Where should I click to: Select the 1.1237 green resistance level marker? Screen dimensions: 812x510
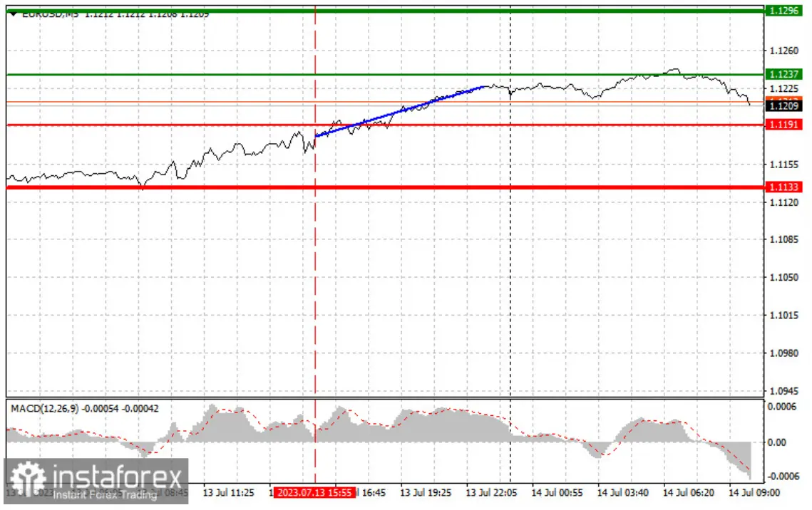tap(784, 73)
